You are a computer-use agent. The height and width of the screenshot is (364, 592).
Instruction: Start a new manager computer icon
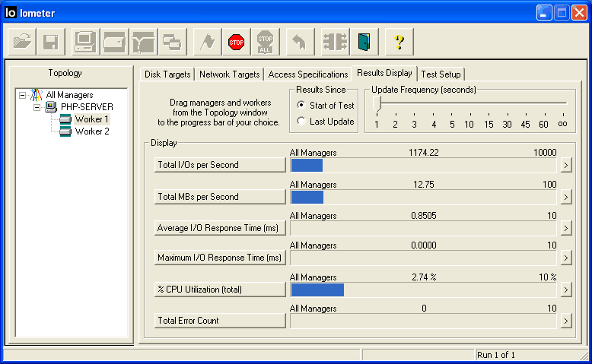85,42
